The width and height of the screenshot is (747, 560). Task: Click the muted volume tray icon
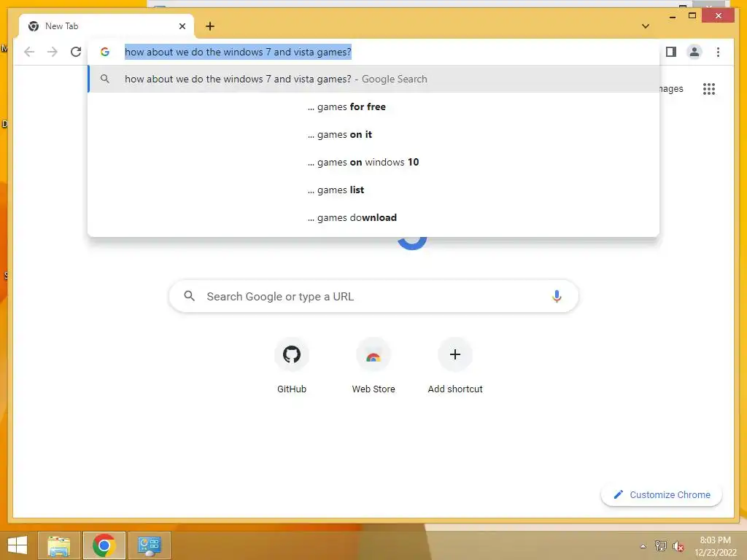click(678, 545)
